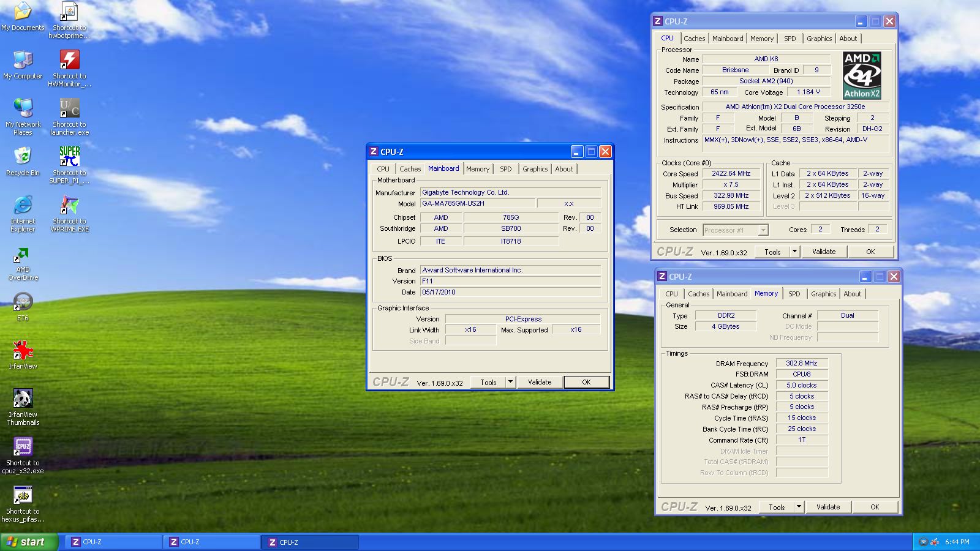Open the hexus_pifast shortcut icon
This screenshot has height=551, width=980.
click(23, 504)
